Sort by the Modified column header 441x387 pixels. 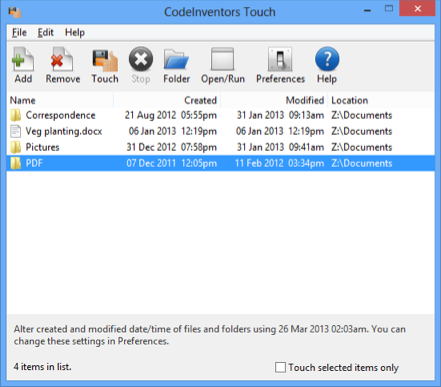(x=274, y=100)
